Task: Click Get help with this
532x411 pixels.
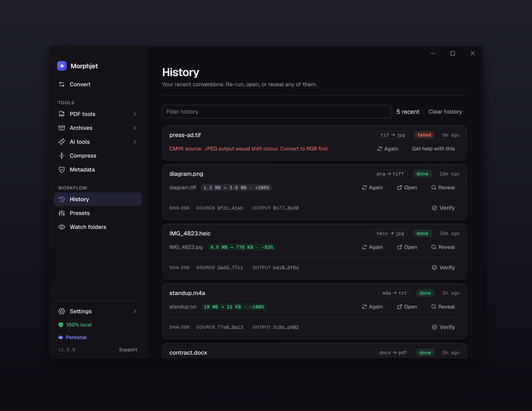Action: (433, 149)
